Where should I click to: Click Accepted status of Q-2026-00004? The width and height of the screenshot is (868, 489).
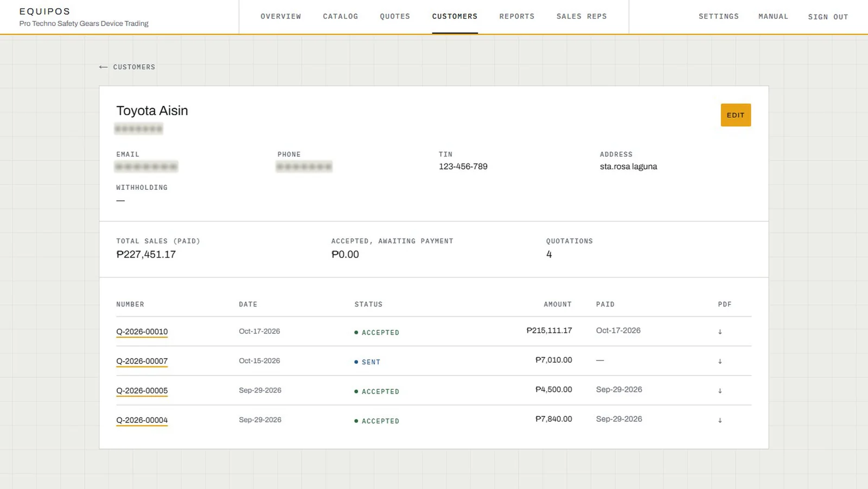pyautogui.click(x=377, y=421)
